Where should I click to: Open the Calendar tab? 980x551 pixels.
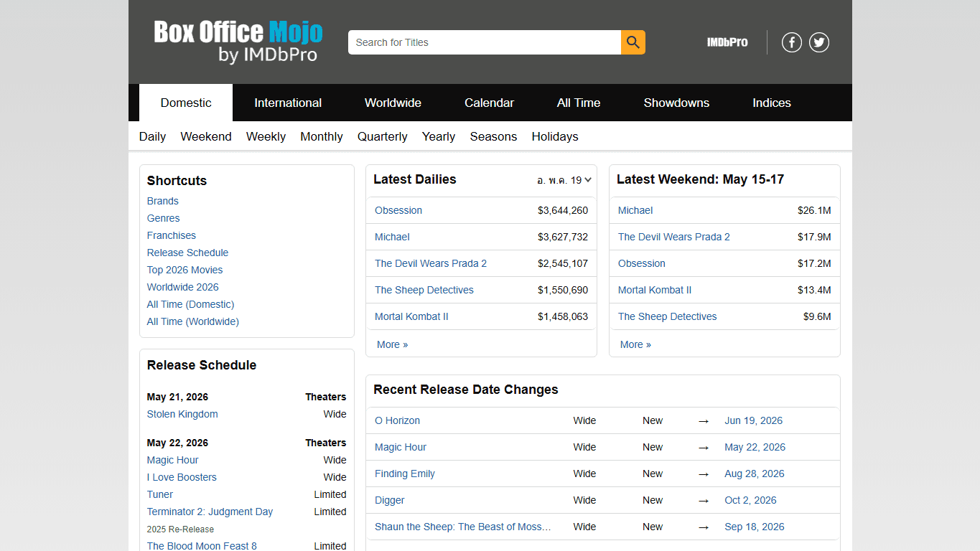tap(489, 103)
